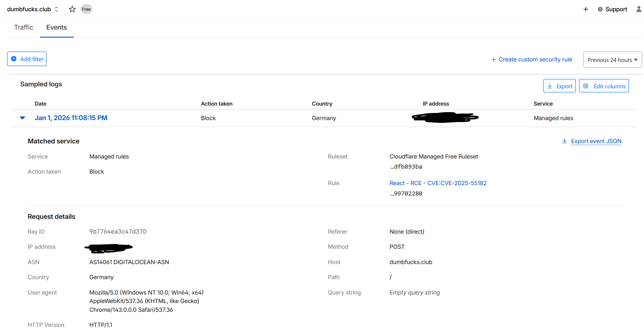
Task: Click the gear icon beside Edit columns
Action: click(x=586, y=86)
